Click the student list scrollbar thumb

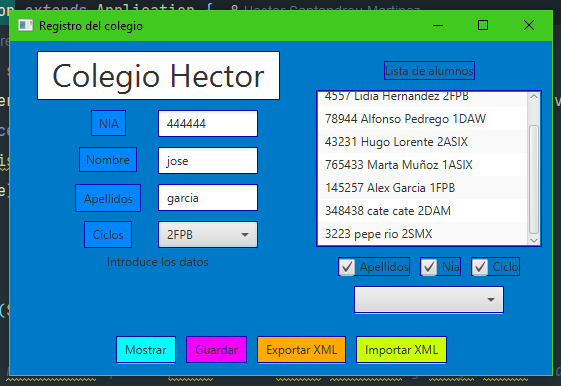point(534,179)
